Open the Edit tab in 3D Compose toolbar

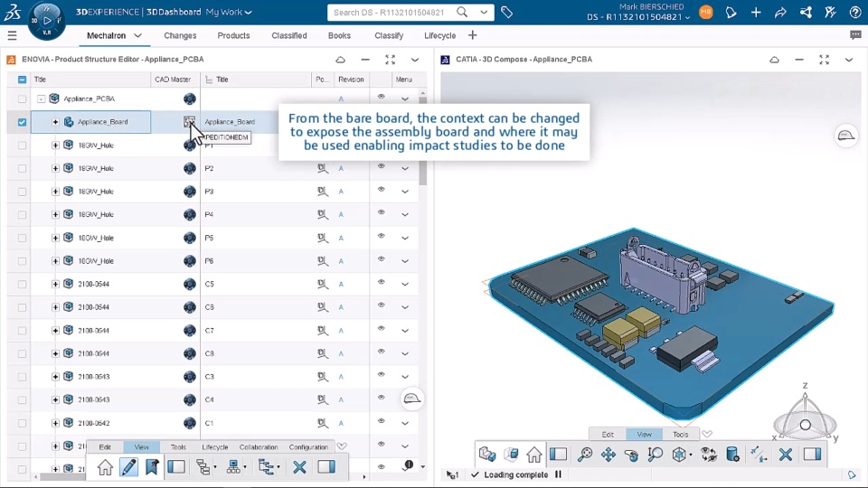608,435
